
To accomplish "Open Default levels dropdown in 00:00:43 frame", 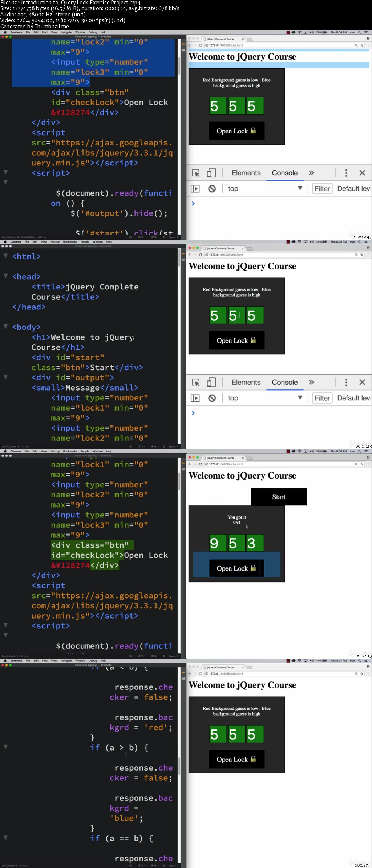I will [x=353, y=189].
